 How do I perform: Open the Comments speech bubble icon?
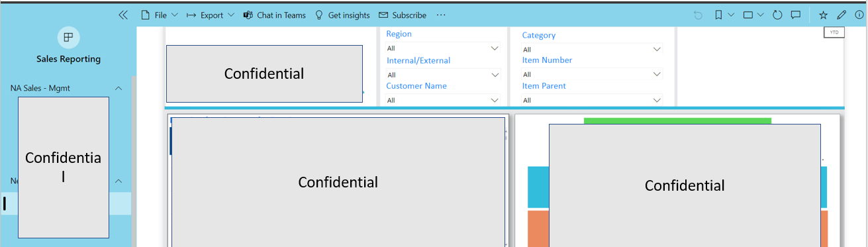click(x=796, y=15)
